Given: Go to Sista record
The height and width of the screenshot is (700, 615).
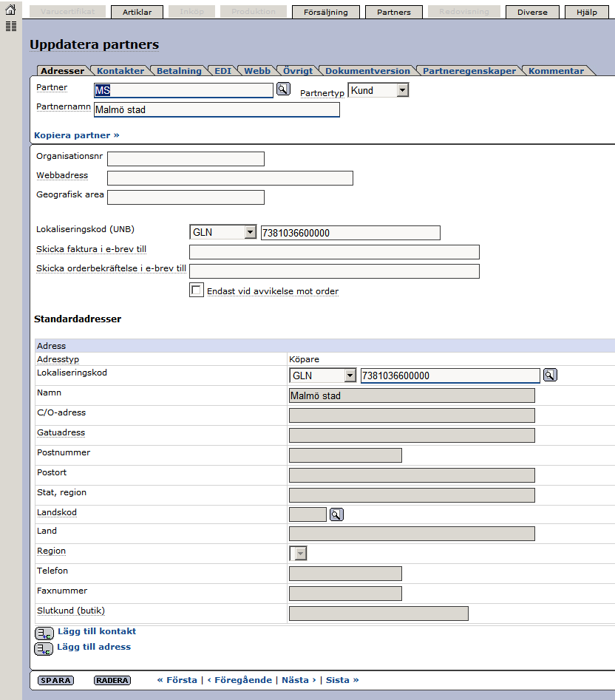Looking at the screenshot, I should [342, 680].
